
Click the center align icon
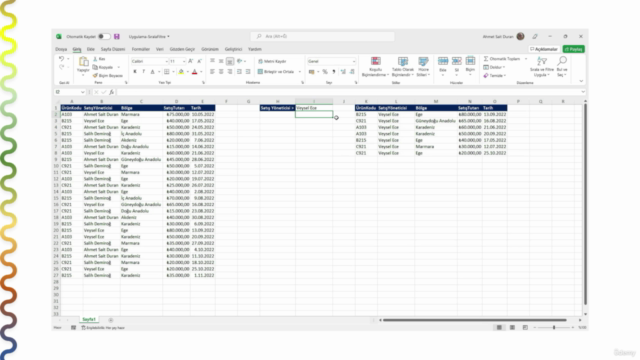(x=221, y=72)
